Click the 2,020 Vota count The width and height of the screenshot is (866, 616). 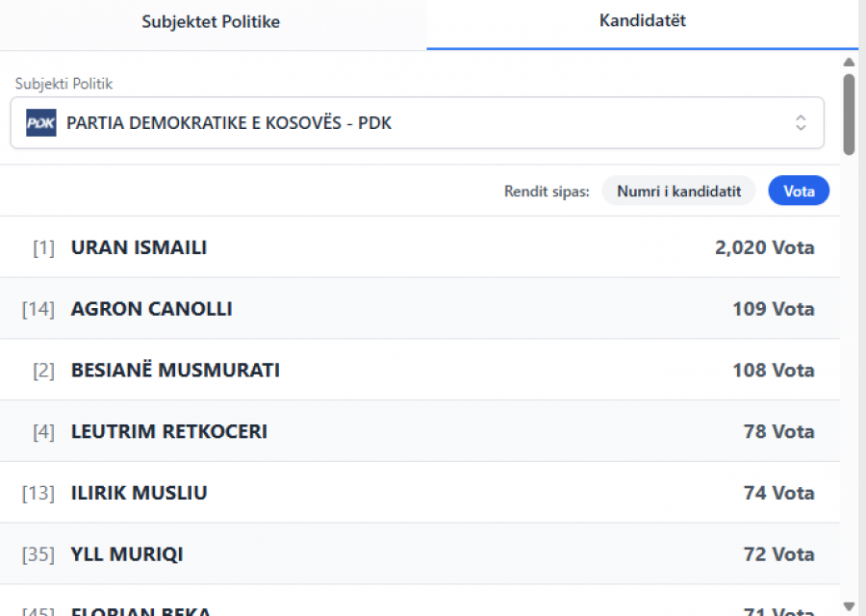764,247
